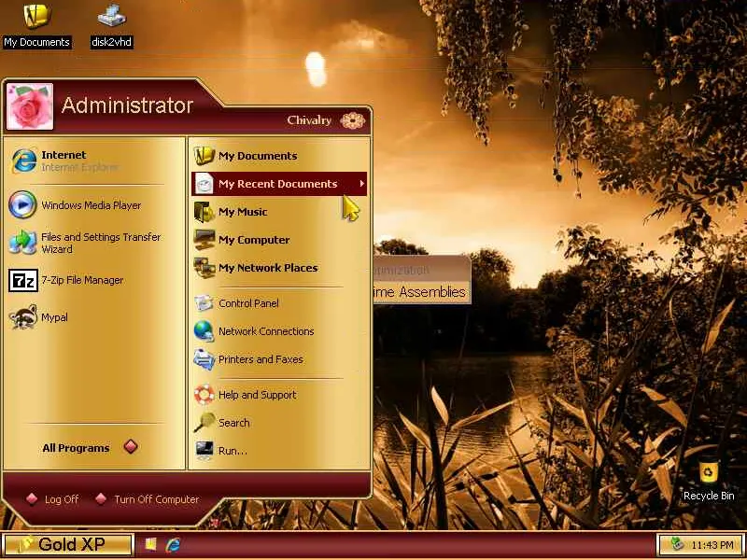This screenshot has width=747, height=560.
Task: Click the Search label
Action: tap(234, 423)
